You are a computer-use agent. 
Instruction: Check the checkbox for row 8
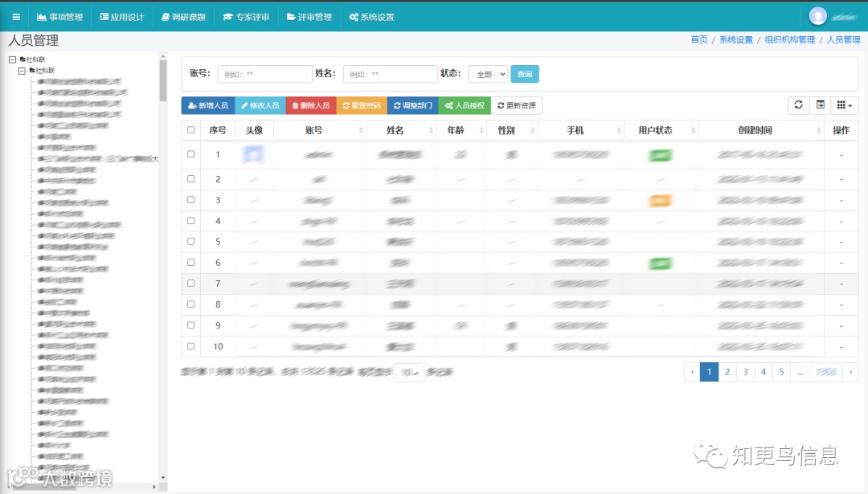pos(191,304)
